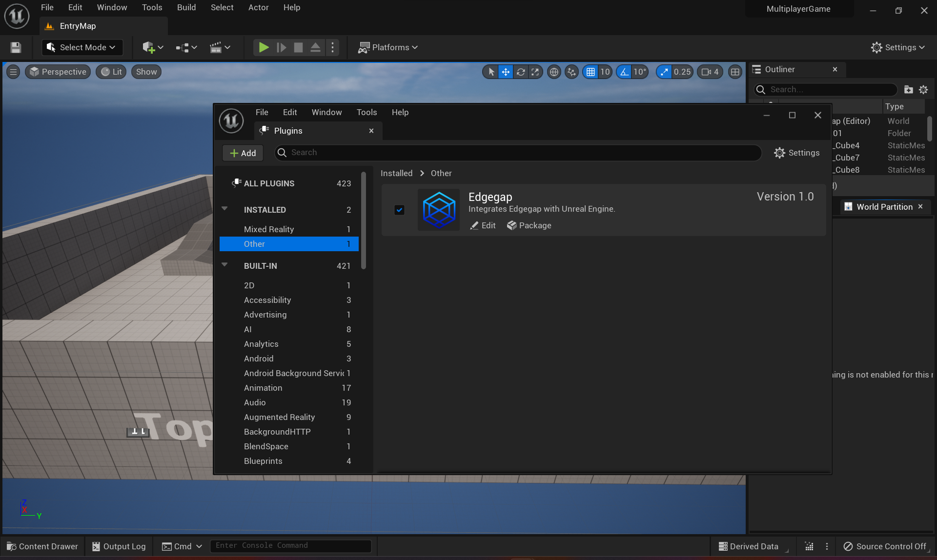Open Help menu in Plugins window
937x560 pixels.
coord(400,112)
